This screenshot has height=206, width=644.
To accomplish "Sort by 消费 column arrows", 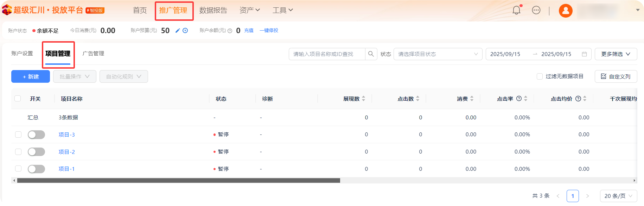I will click(x=472, y=99).
